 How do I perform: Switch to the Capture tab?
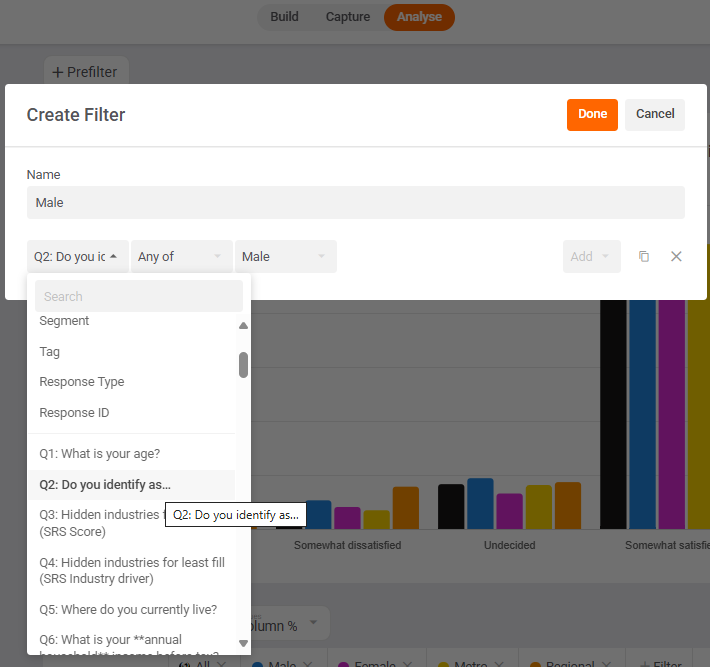tap(348, 17)
